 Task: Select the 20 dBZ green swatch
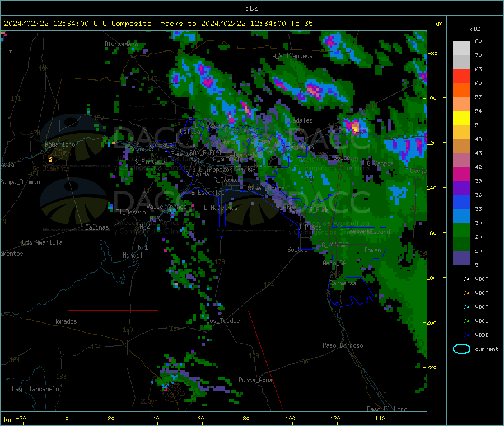coord(461,230)
